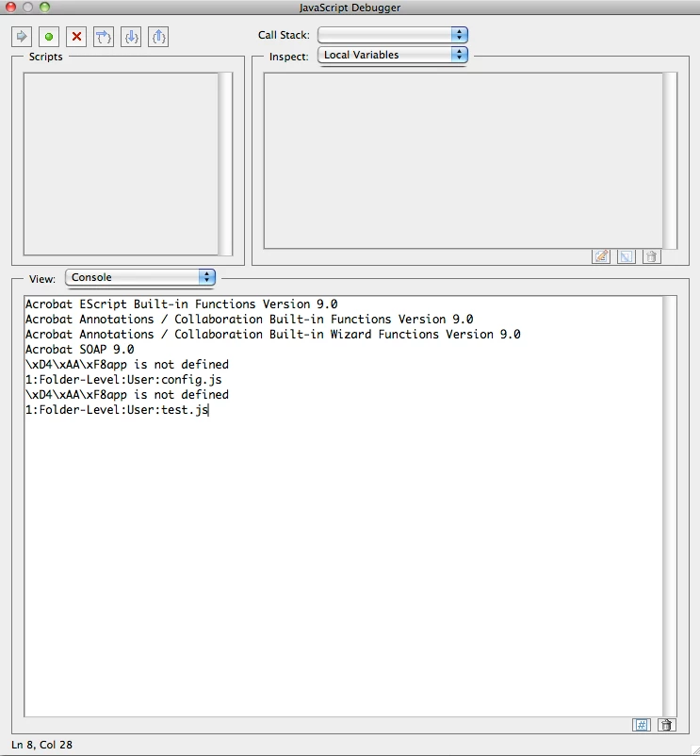
Task: Toggle line numbers icon below the console
Action: (x=642, y=725)
